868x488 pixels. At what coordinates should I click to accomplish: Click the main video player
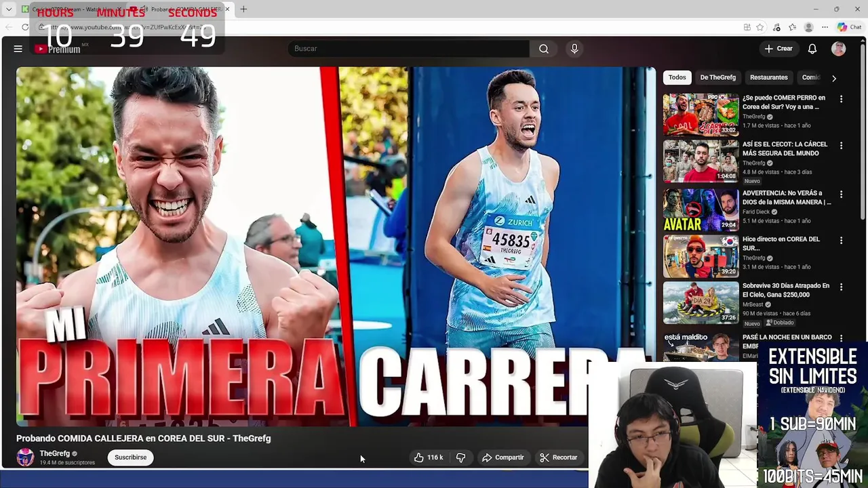click(336, 246)
